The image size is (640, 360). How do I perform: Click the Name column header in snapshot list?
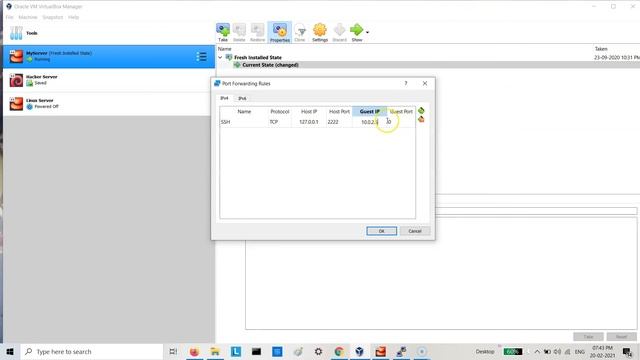coord(224,49)
